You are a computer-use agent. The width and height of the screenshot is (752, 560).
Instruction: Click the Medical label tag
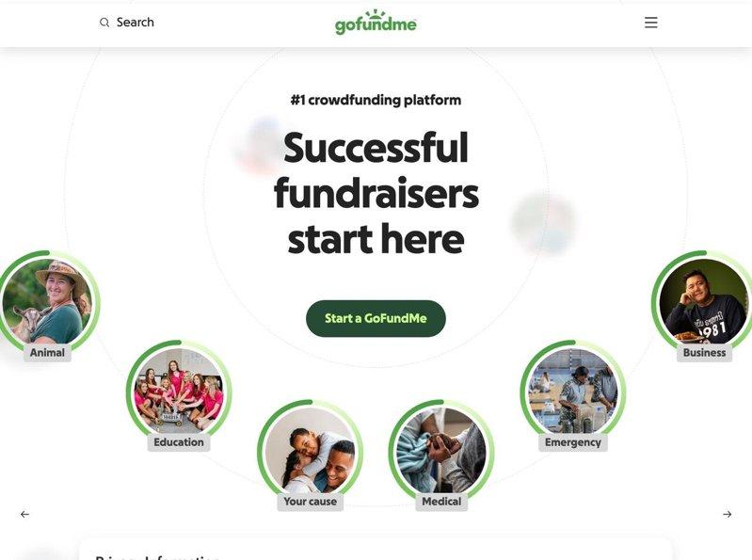441,502
